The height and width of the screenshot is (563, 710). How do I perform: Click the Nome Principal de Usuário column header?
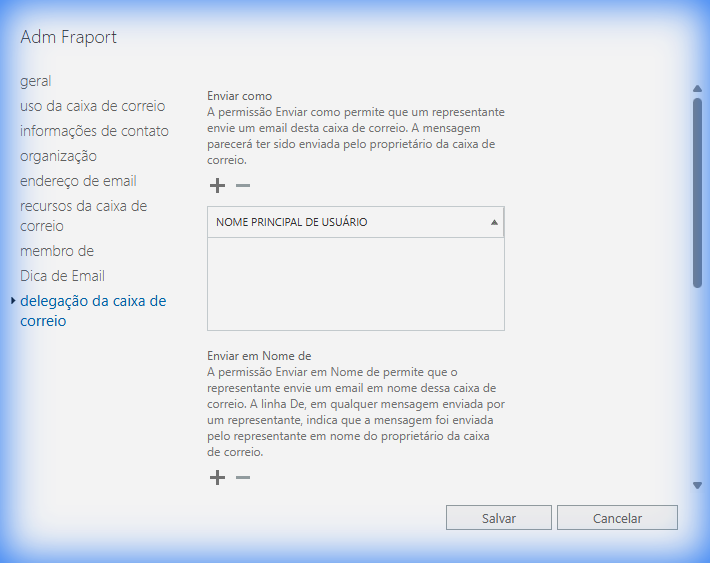(x=292, y=222)
